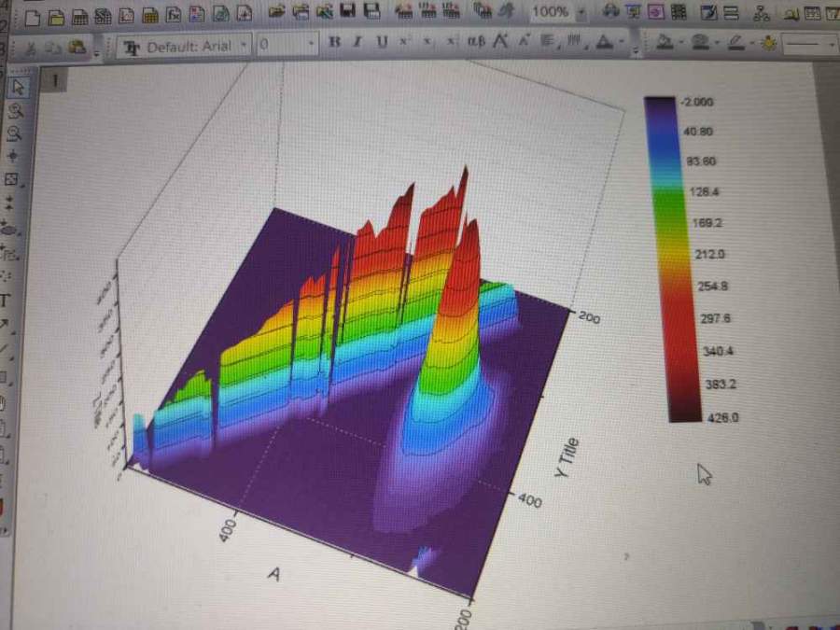Toggle Bold text formatting
The height and width of the screenshot is (630, 840).
335,43
